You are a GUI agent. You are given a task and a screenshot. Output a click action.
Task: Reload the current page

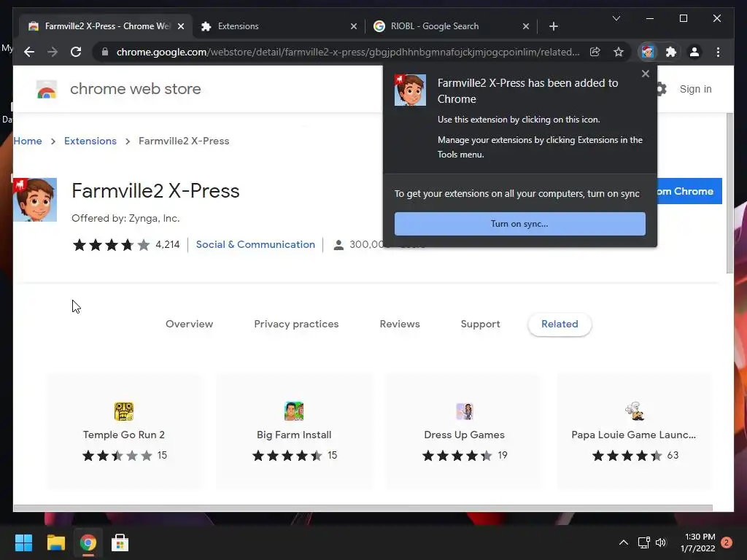[76, 52]
